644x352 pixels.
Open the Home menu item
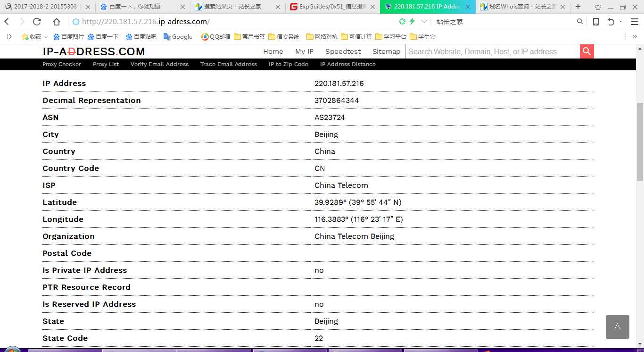point(273,51)
